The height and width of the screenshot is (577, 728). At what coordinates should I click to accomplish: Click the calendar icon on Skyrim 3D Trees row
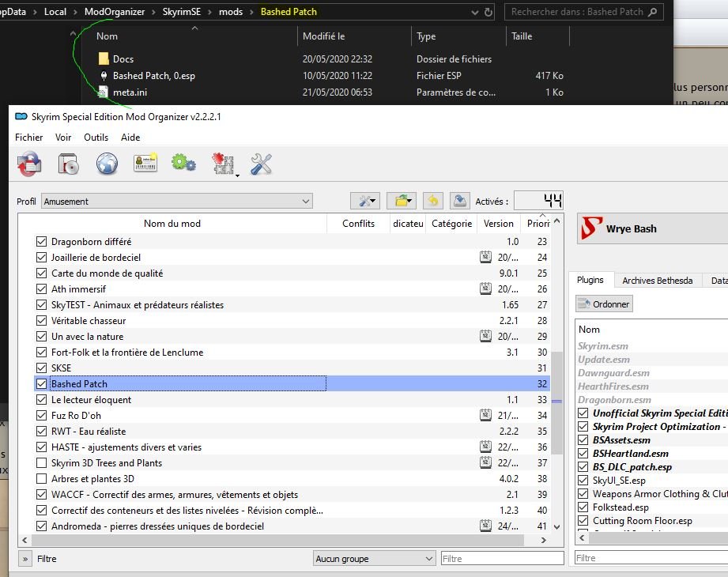(x=485, y=462)
